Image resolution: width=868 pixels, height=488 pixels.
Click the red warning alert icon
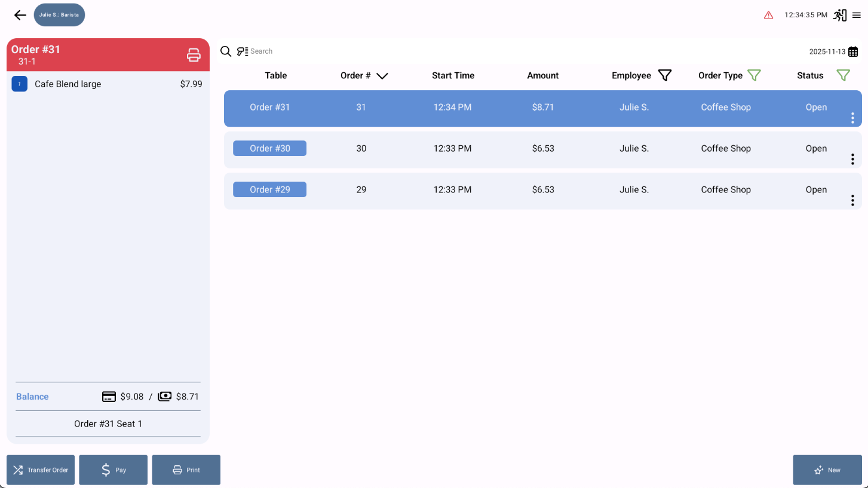(768, 15)
